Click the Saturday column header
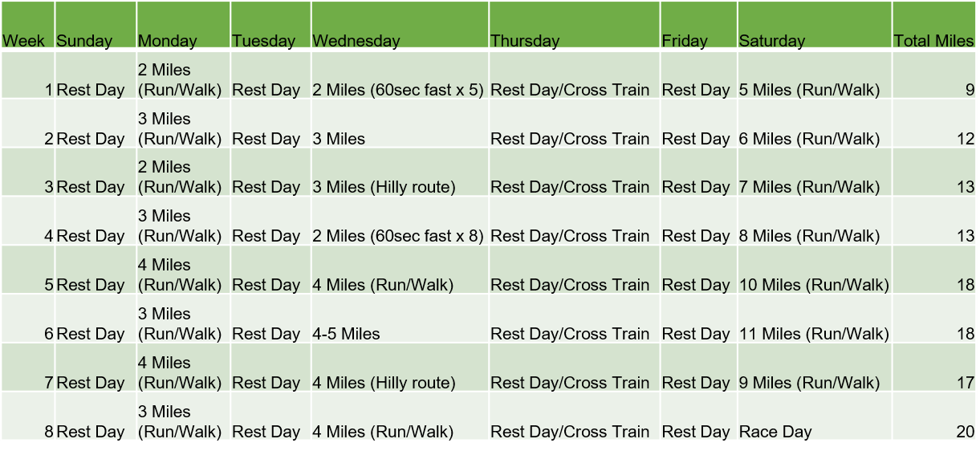This screenshot has height=451, width=980. (x=771, y=41)
